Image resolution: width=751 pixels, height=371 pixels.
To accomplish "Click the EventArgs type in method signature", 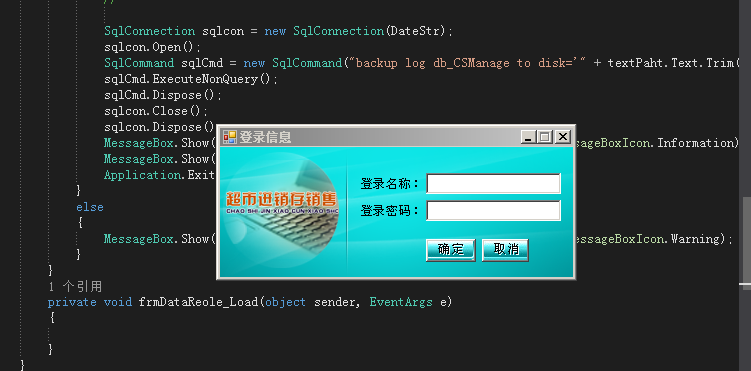I will [x=401, y=302].
